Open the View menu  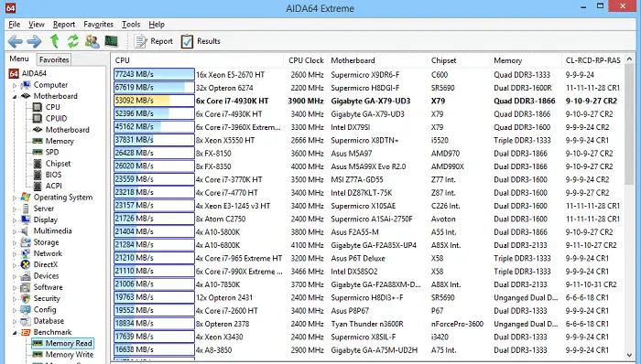(x=37, y=25)
